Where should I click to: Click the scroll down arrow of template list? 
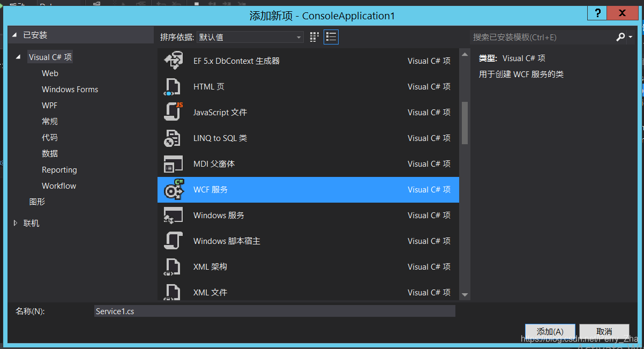pyautogui.click(x=465, y=295)
